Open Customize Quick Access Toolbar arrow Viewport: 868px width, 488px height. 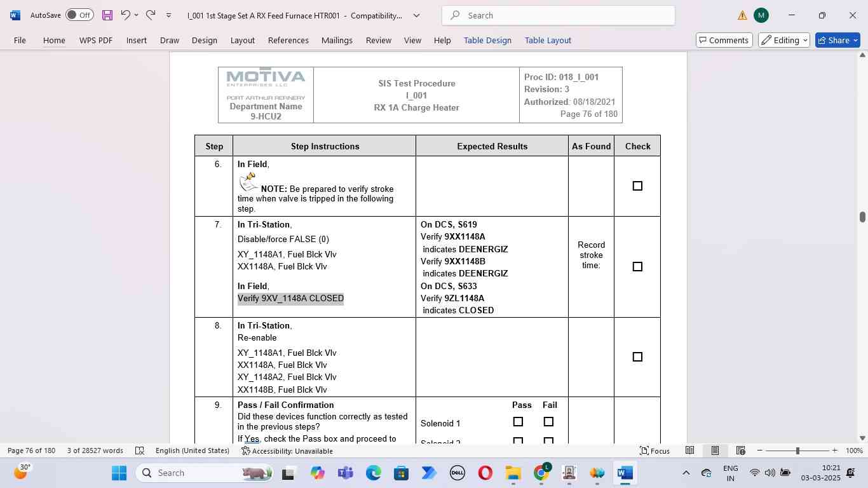click(168, 15)
